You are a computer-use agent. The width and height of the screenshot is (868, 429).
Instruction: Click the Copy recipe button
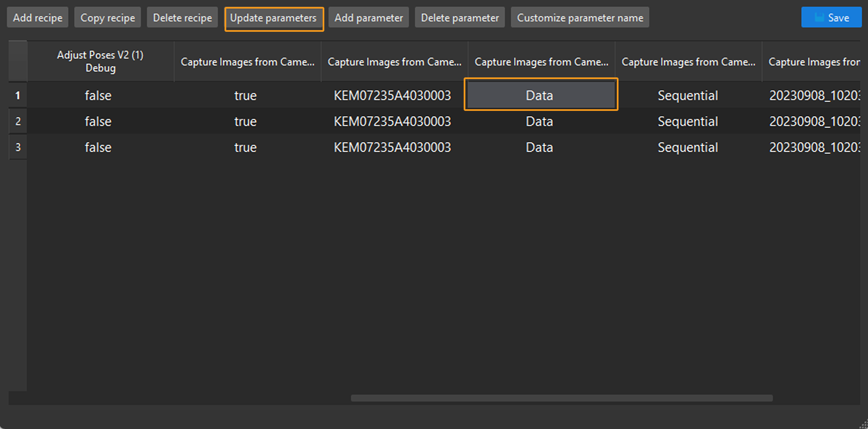coord(108,17)
